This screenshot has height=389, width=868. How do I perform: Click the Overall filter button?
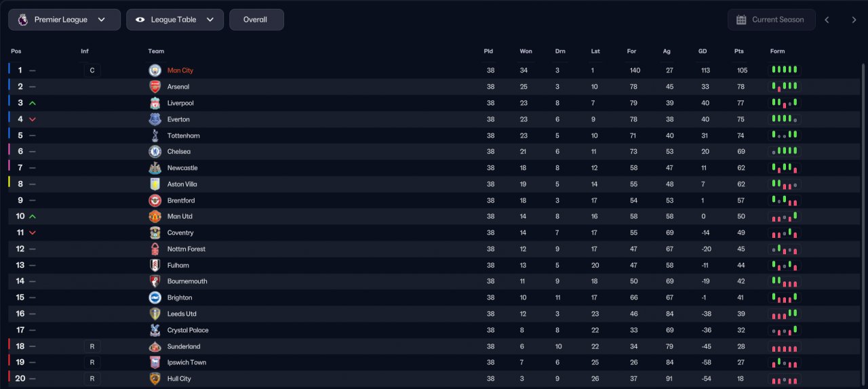coord(256,20)
